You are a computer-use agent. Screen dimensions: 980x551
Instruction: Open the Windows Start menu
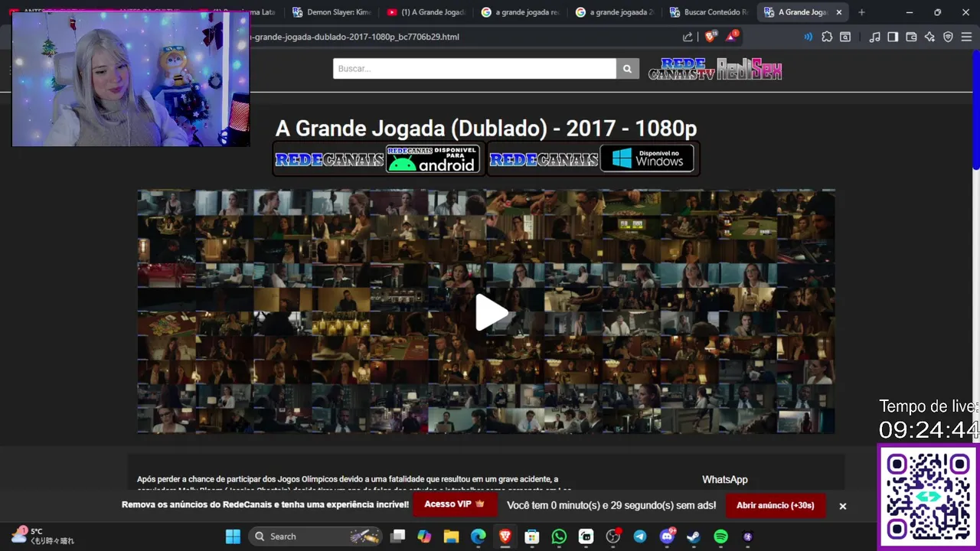(233, 536)
